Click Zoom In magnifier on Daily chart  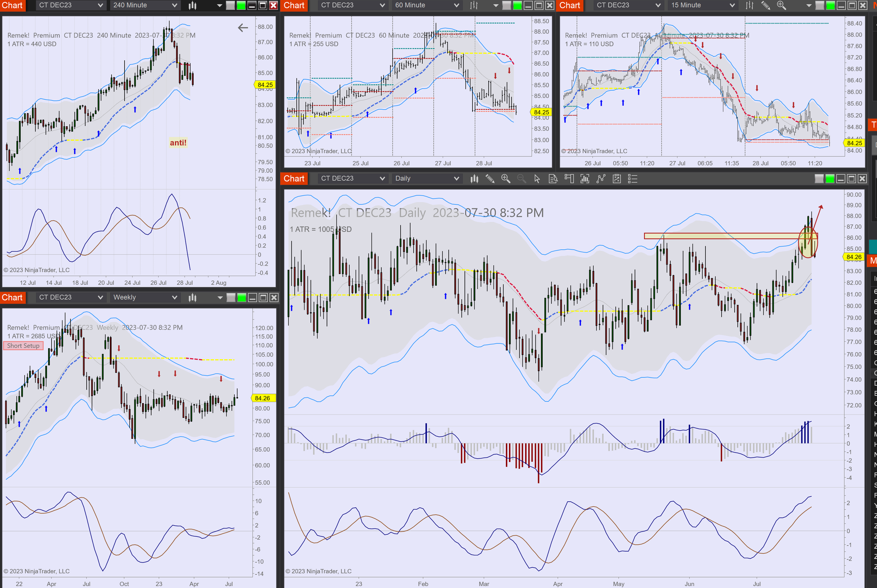506,179
